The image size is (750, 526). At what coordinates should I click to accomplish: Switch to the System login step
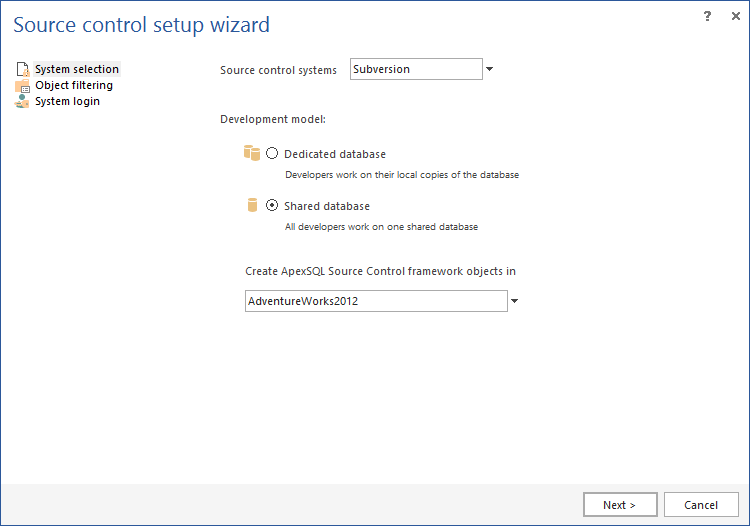pyautogui.click(x=67, y=101)
